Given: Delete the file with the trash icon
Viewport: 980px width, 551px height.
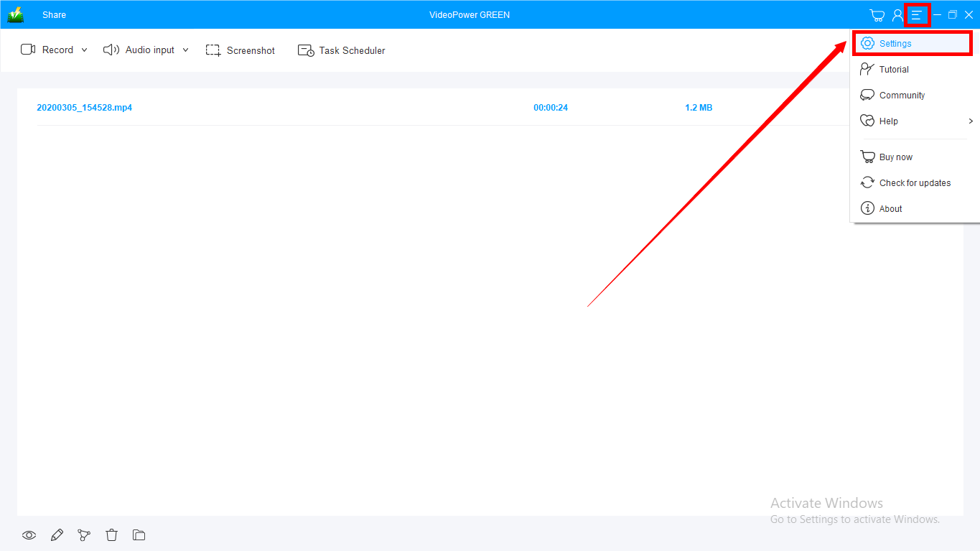Looking at the screenshot, I should pyautogui.click(x=111, y=535).
